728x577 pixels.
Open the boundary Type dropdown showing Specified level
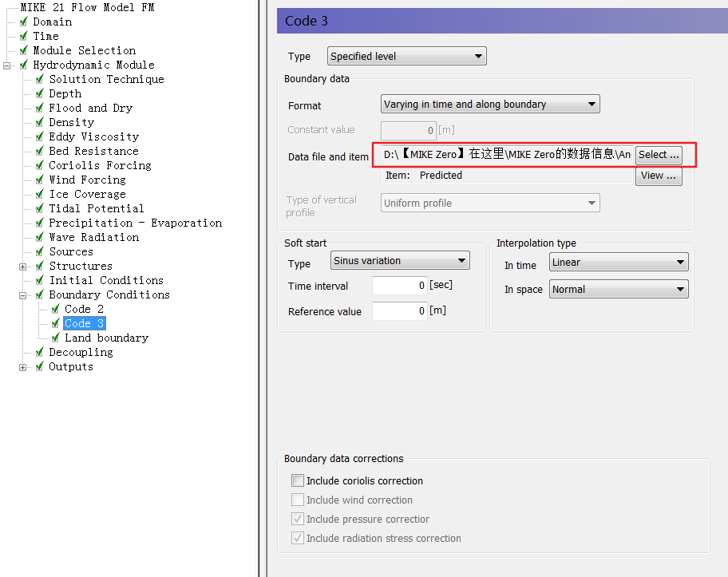pos(407,56)
